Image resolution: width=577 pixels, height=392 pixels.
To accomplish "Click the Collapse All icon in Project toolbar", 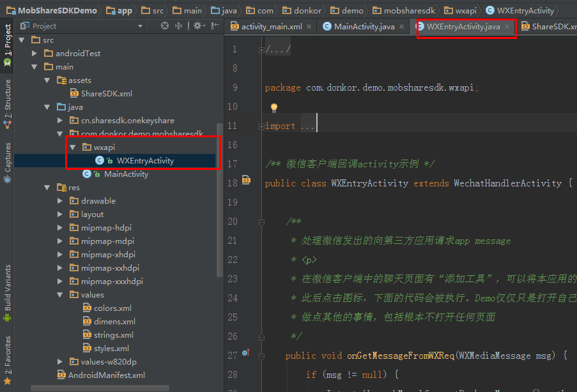I will click(178, 26).
